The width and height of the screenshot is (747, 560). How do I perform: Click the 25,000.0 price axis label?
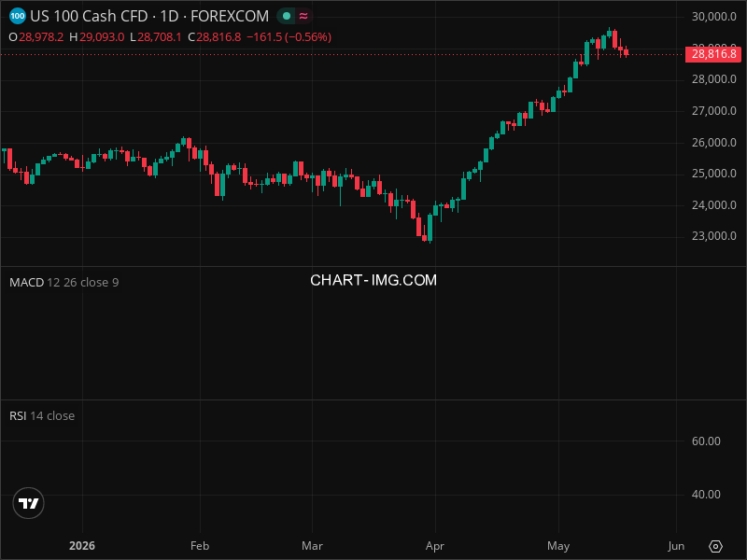(713, 174)
